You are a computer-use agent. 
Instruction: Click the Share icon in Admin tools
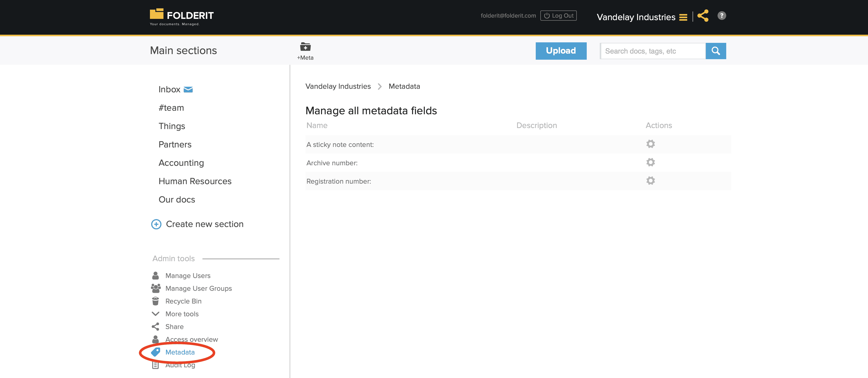coord(155,326)
